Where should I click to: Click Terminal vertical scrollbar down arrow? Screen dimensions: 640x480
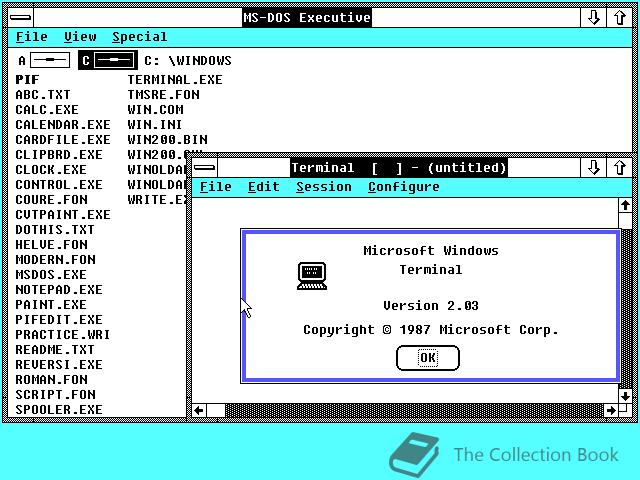pos(625,396)
